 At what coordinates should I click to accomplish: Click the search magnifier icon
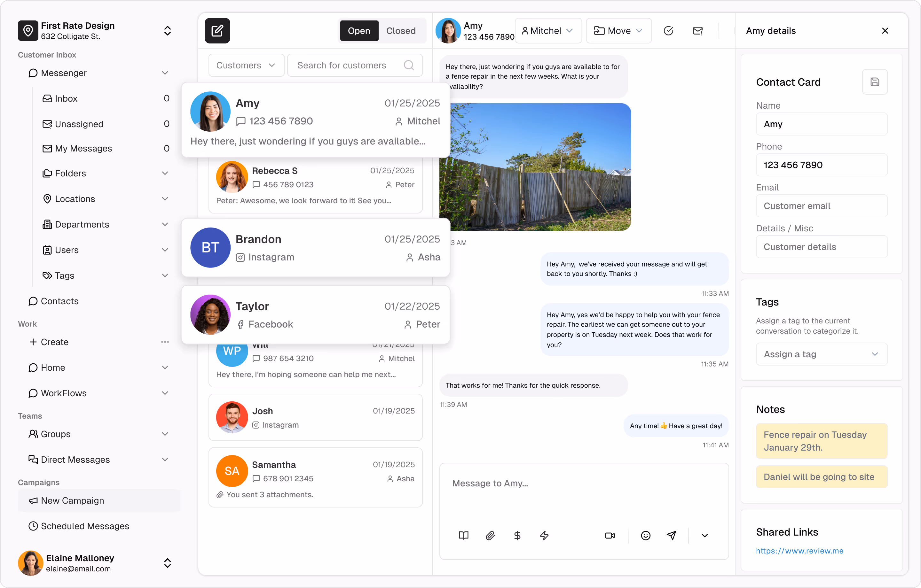(408, 66)
